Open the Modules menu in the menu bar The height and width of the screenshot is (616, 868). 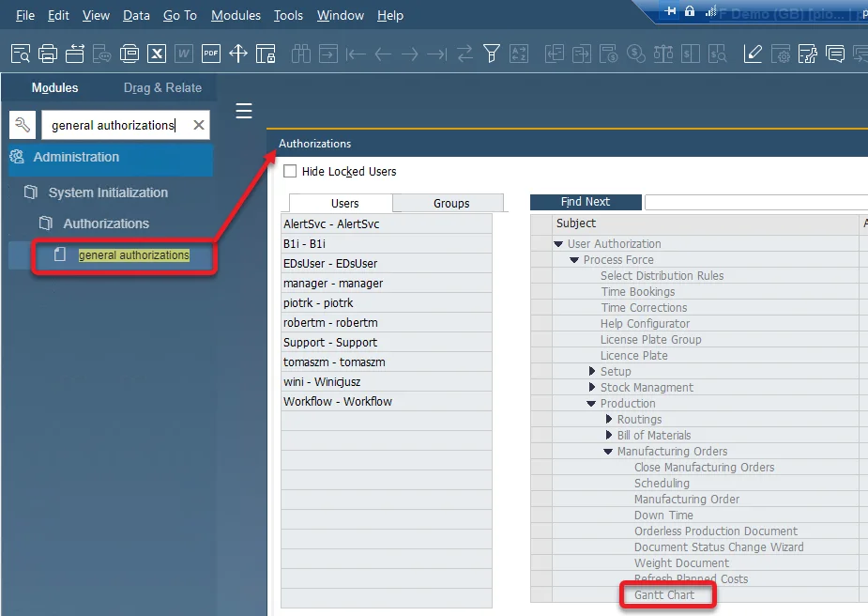click(x=236, y=15)
